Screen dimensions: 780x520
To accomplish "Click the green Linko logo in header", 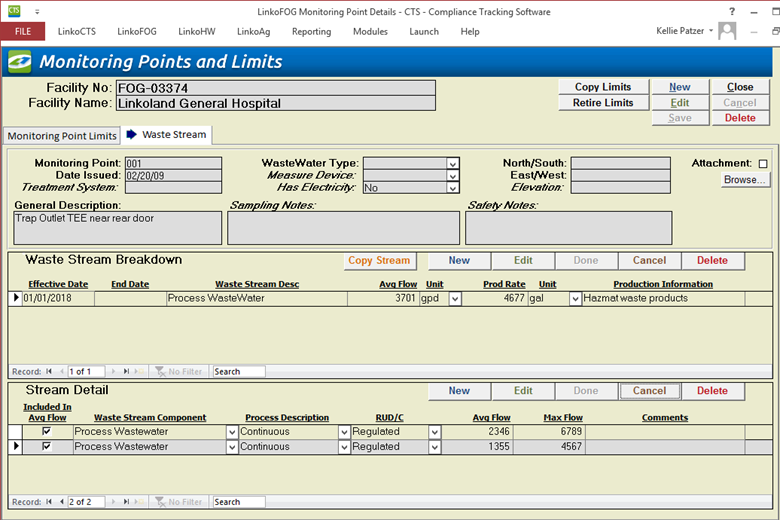I will (x=19, y=62).
